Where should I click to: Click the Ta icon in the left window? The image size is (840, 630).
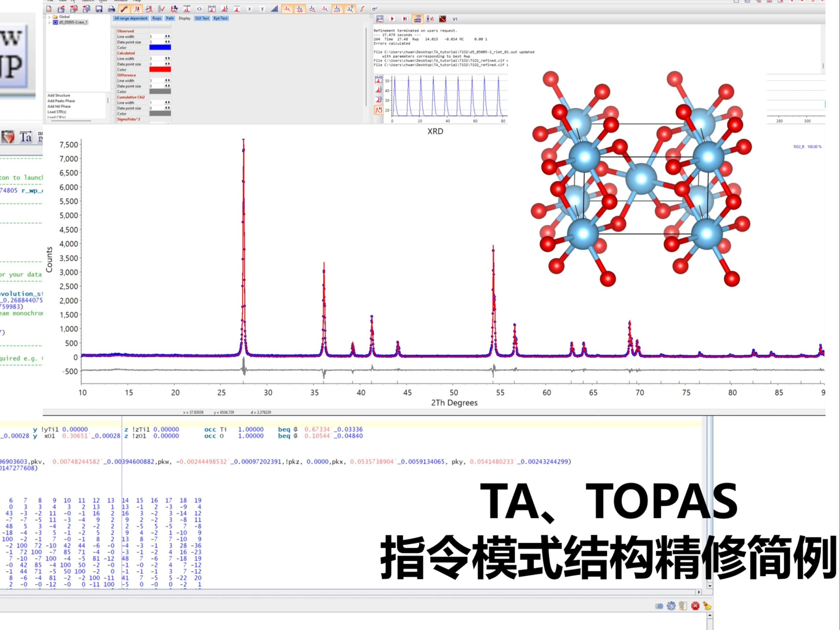pyautogui.click(x=25, y=137)
